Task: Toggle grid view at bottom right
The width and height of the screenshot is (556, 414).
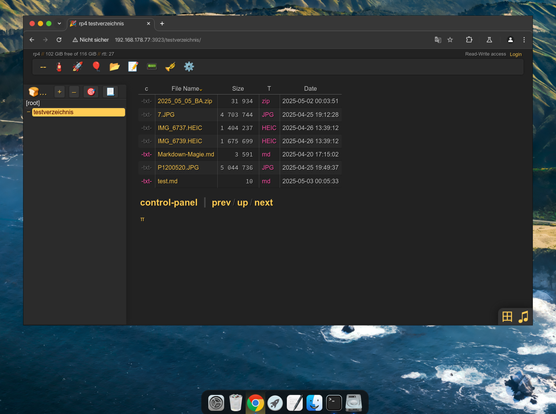Action: (507, 317)
